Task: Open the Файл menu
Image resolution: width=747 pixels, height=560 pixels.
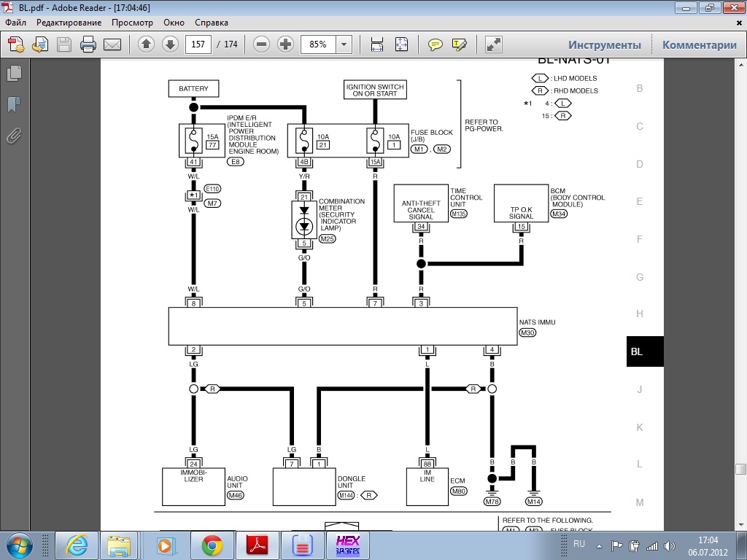Action: point(15,23)
